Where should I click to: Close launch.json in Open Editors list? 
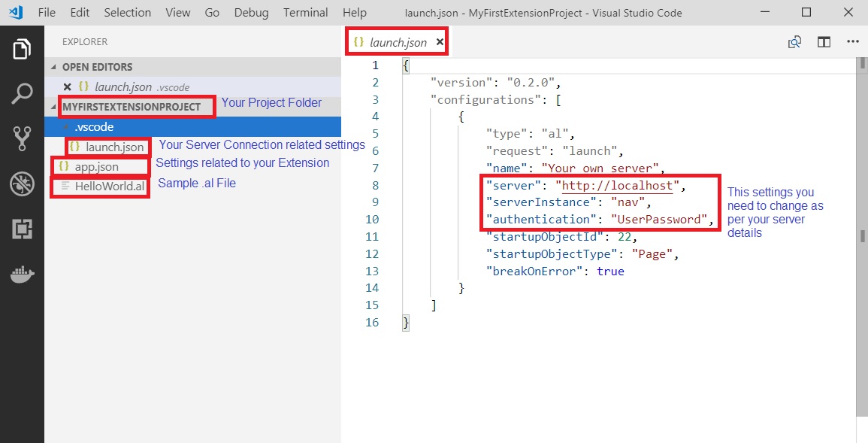(67, 86)
